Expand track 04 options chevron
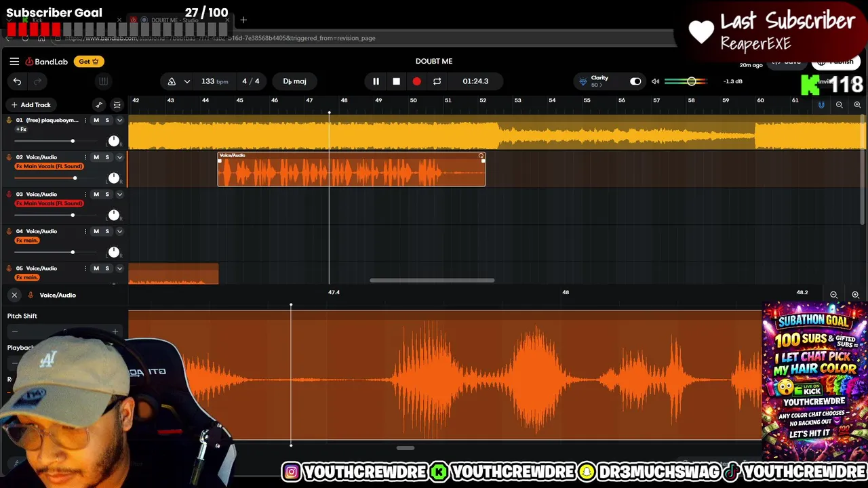 coord(119,232)
